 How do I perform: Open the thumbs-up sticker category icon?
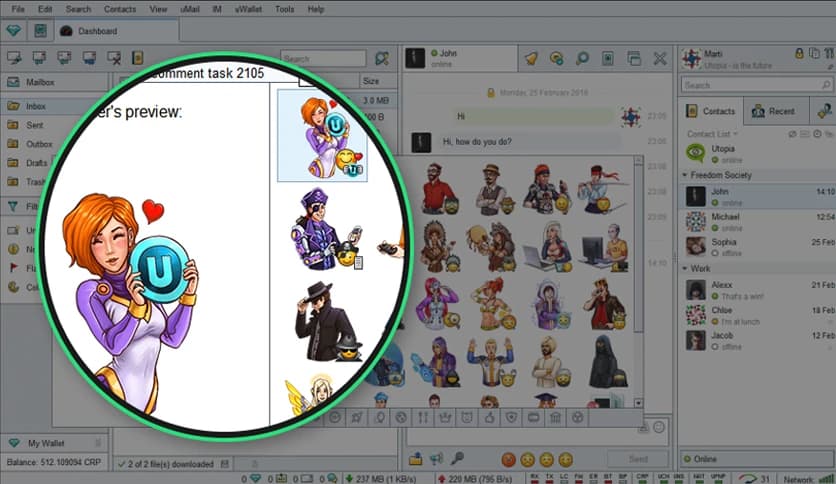coord(489,417)
